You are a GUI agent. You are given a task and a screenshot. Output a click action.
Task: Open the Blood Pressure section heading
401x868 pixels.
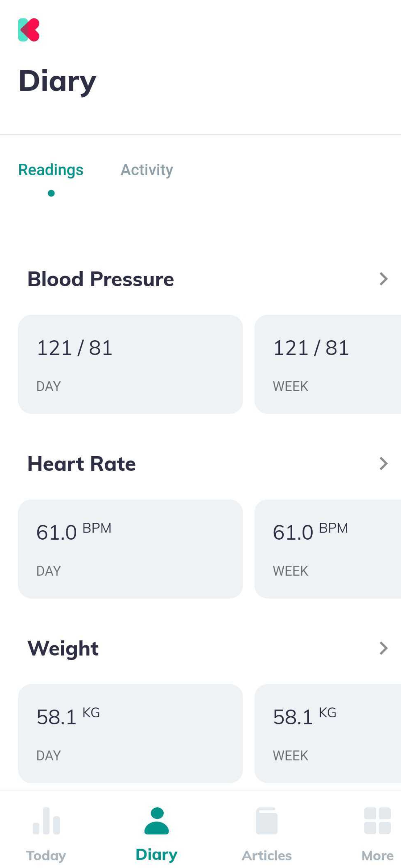pyautogui.click(x=100, y=279)
